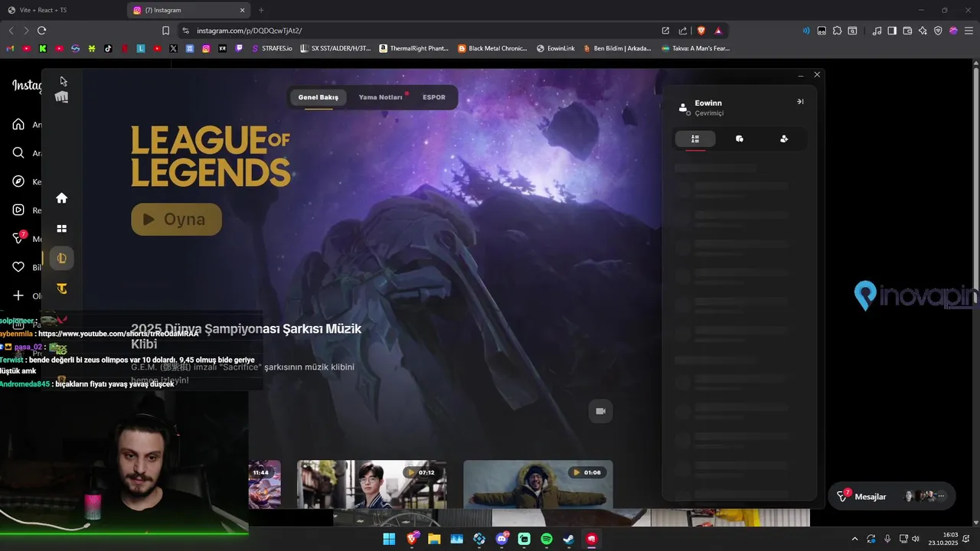Screen dimensions: 980x551
Task: Open STRAFES.io bookmark
Action: pos(272,48)
